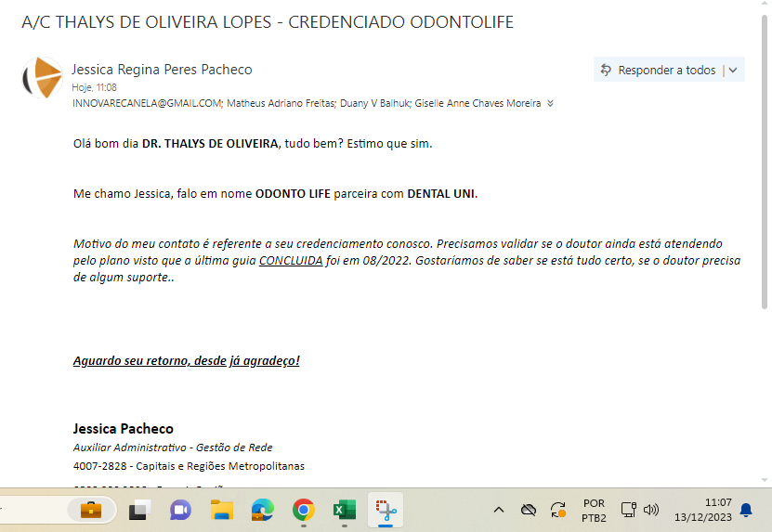Open File Explorer from the taskbar
Image resolution: width=772 pixels, height=532 pixels.
point(221,510)
